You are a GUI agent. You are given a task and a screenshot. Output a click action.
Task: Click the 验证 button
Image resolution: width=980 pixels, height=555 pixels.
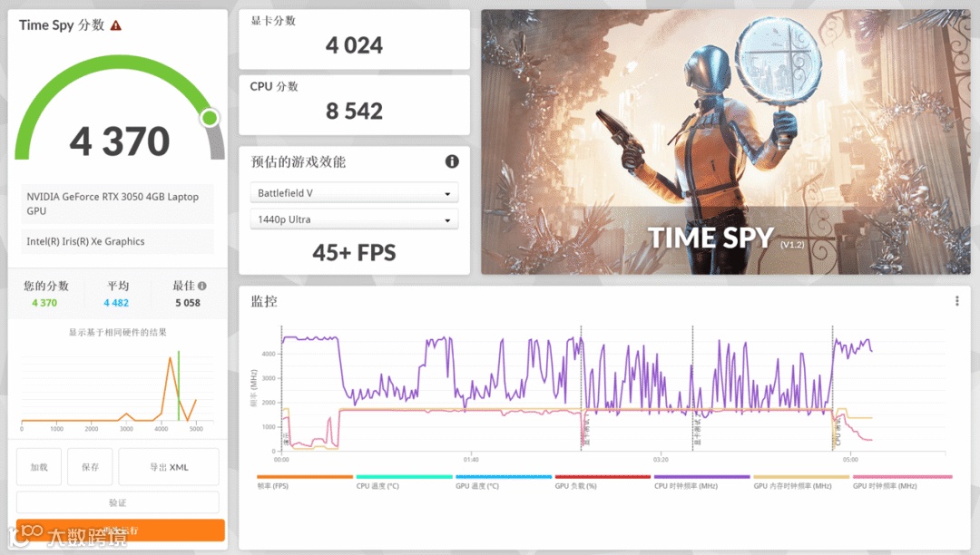tap(117, 501)
